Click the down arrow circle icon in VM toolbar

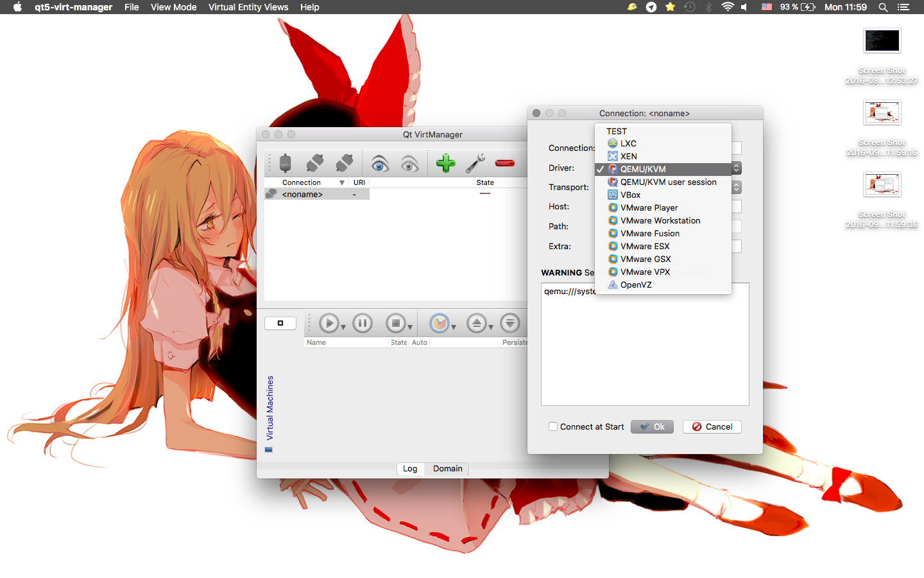coord(510,323)
